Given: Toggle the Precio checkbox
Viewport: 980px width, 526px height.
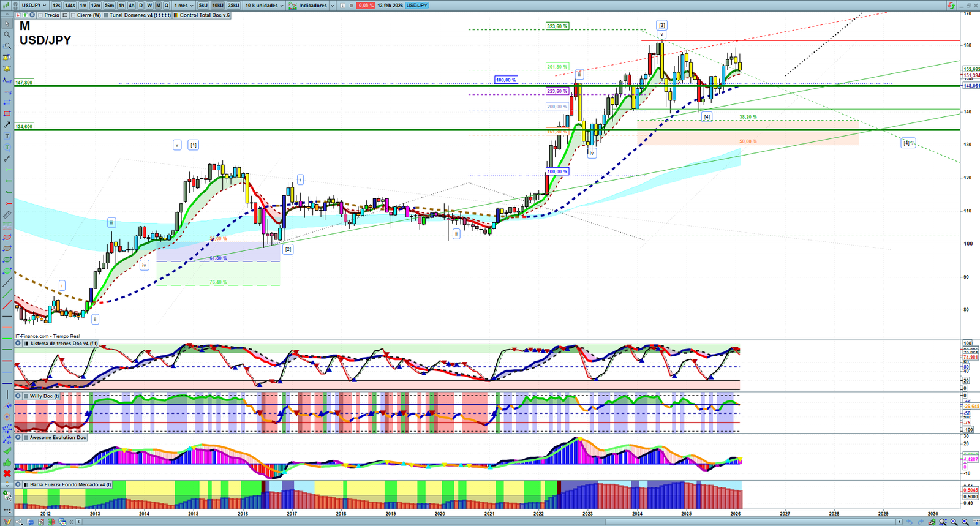Looking at the screenshot, I should click(41, 15).
